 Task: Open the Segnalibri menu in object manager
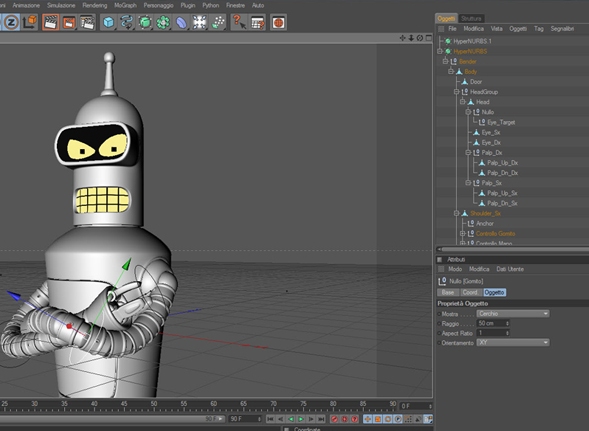[562, 29]
